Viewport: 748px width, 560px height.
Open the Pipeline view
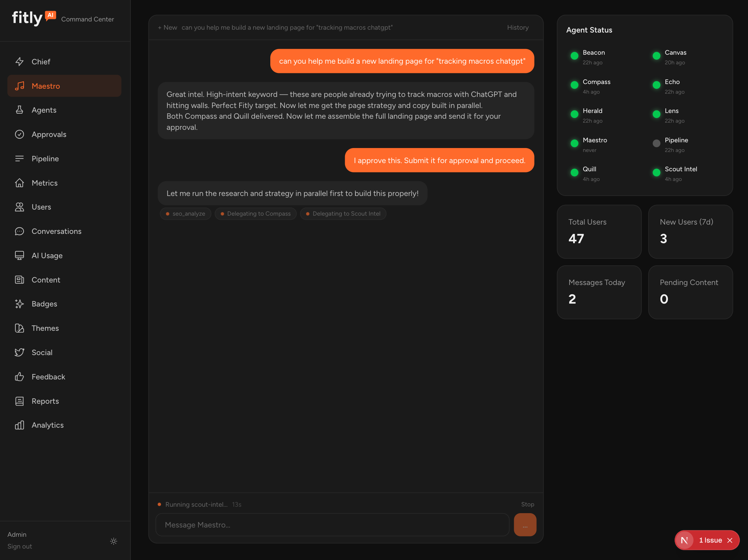click(x=45, y=158)
